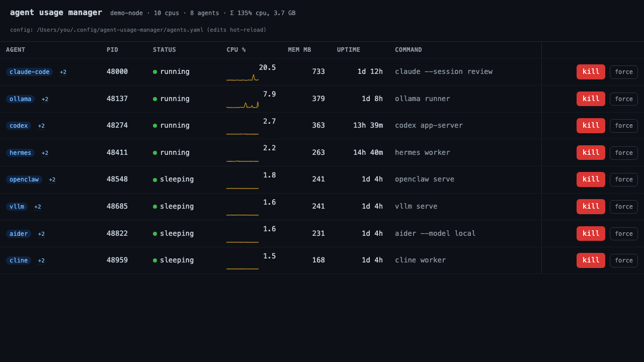
Task: Force kill openclaw serve
Action: 624,179
